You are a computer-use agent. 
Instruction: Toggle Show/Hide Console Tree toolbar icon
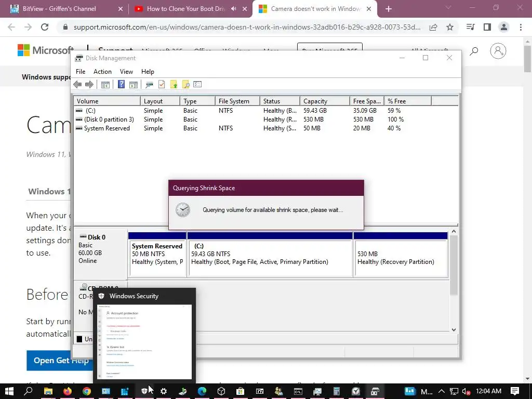coord(105,85)
